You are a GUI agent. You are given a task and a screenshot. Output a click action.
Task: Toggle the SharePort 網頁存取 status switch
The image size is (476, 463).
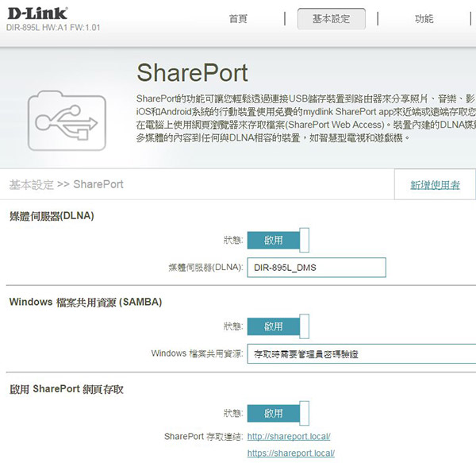point(278,414)
